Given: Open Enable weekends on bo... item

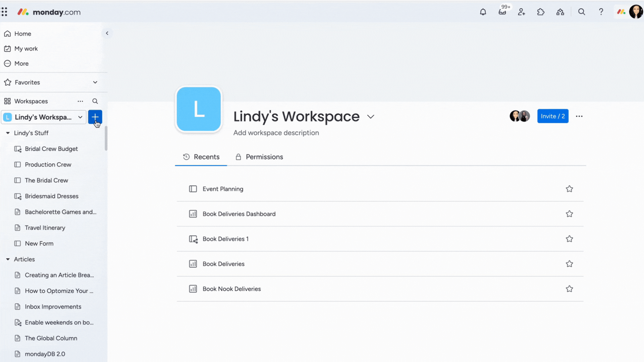Looking at the screenshot, I should [x=59, y=322].
